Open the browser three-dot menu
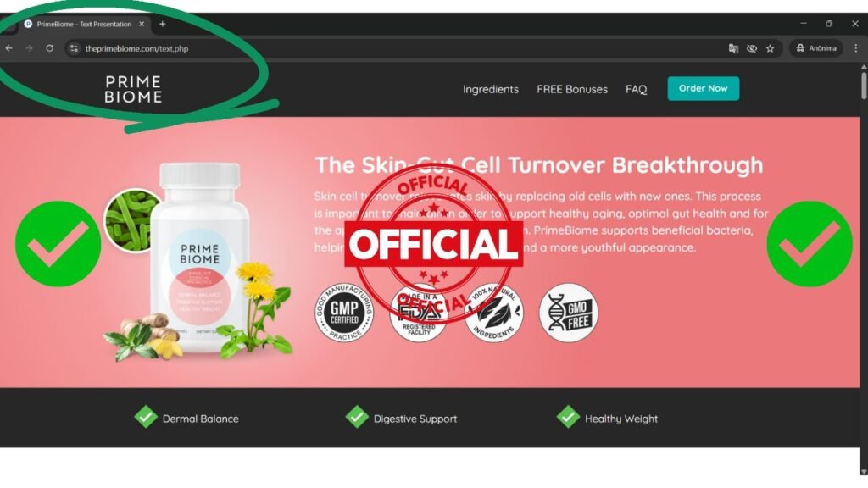The height and width of the screenshot is (488, 868). pos(856,48)
